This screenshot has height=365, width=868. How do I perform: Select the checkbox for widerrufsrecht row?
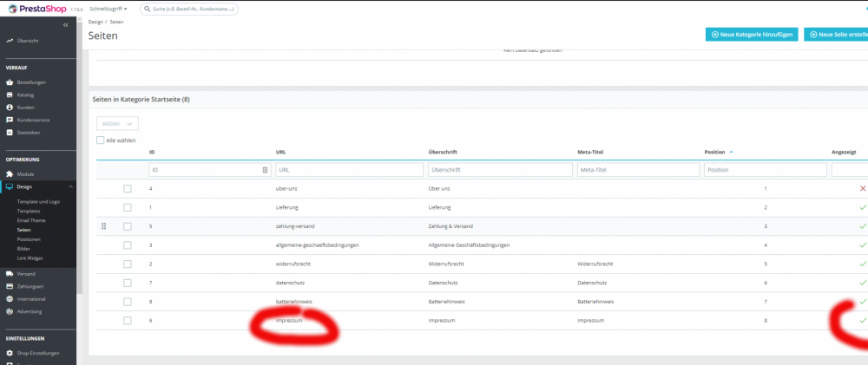pyautogui.click(x=128, y=264)
